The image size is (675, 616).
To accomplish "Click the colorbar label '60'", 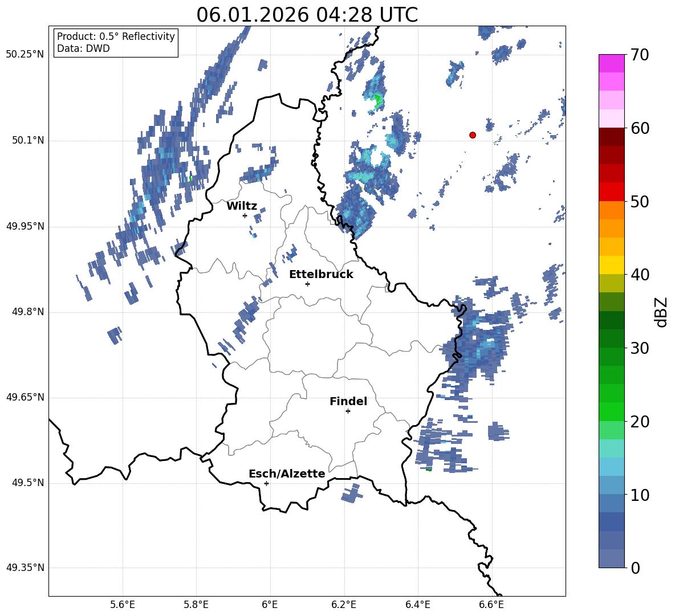I will 640,128.
